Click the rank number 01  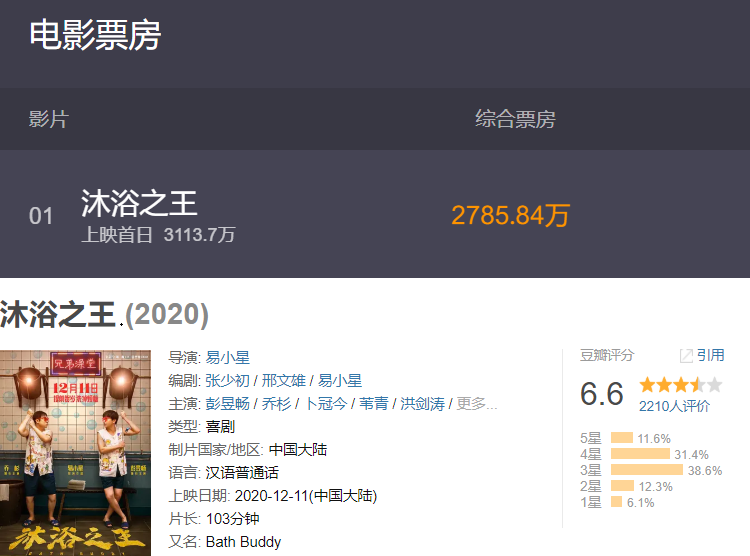pos(41,216)
